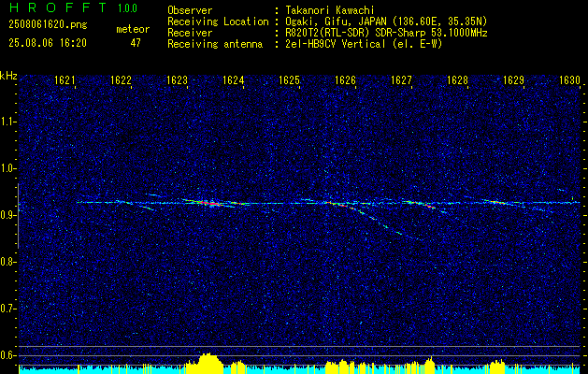Click time marker 1629
The width and height of the screenshot is (588, 374).
tap(513, 79)
